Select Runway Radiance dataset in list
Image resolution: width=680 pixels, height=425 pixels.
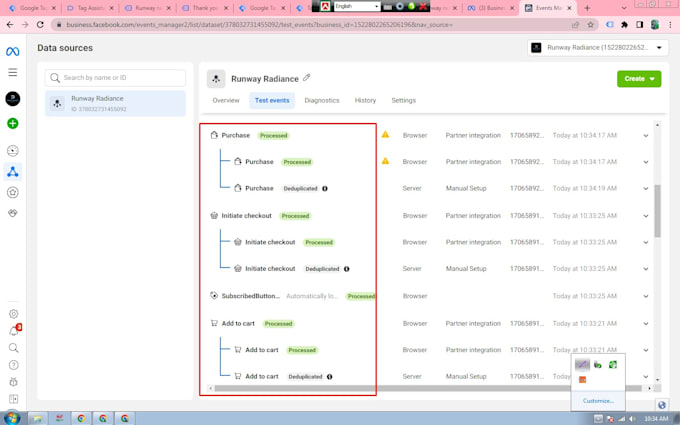[115, 104]
